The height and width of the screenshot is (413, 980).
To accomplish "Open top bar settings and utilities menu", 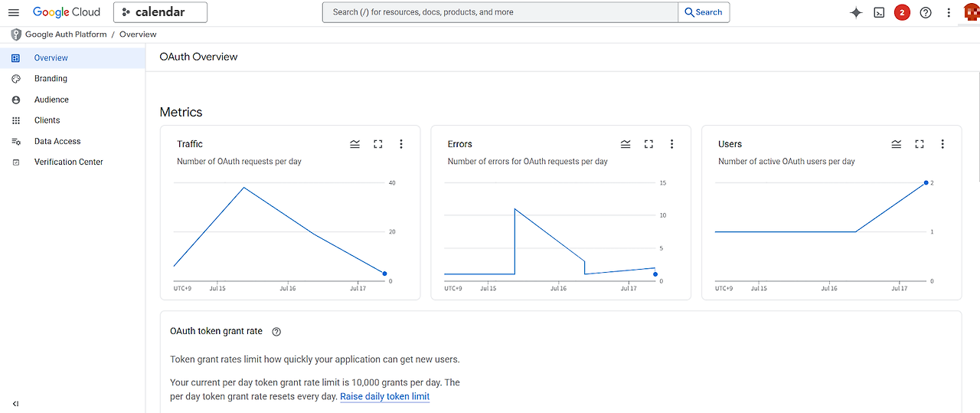I will point(949,12).
